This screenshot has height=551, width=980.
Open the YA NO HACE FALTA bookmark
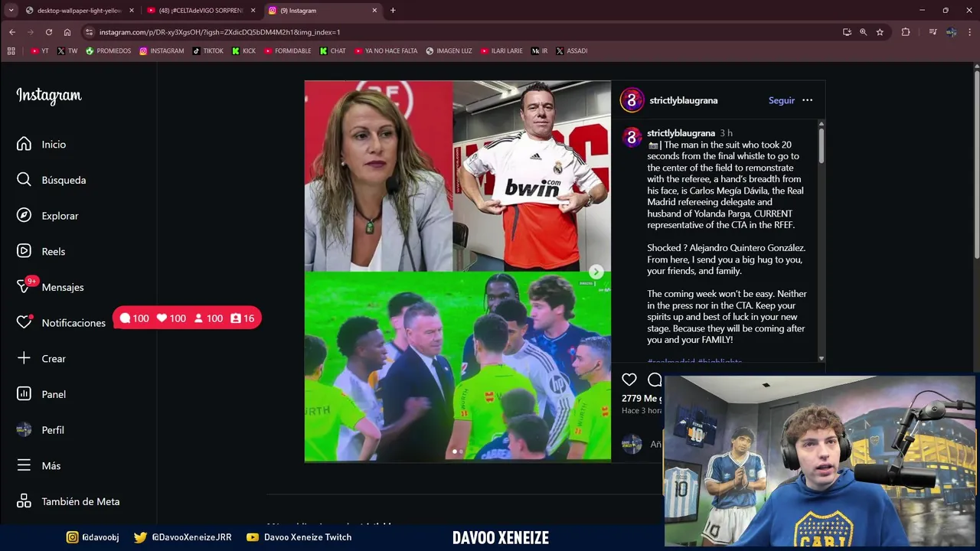pyautogui.click(x=386, y=51)
